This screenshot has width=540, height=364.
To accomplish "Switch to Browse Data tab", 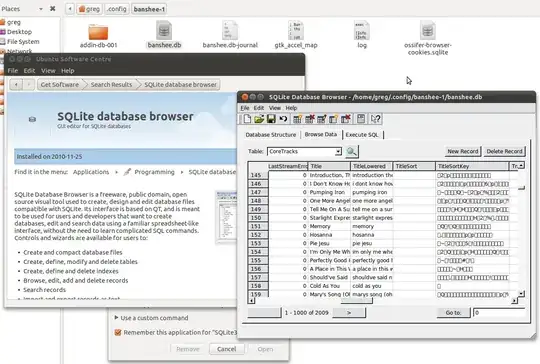I will [x=321, y=134].
